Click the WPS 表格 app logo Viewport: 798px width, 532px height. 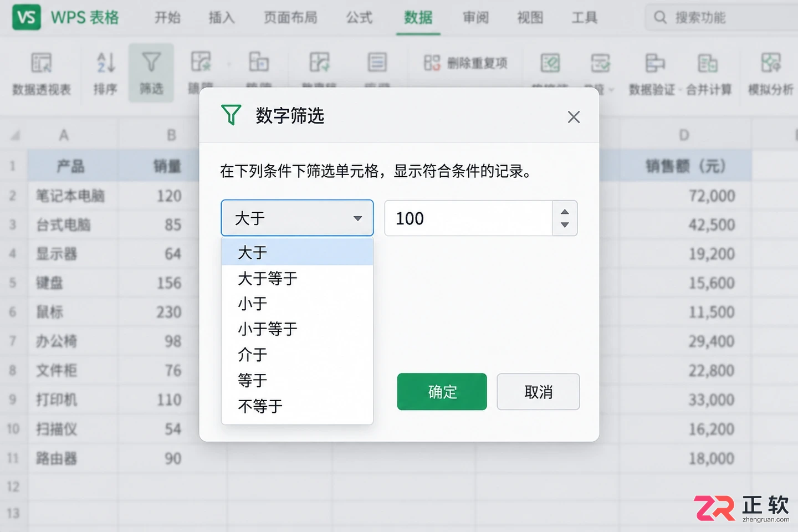pyautogui.click(x=26, y=17)
